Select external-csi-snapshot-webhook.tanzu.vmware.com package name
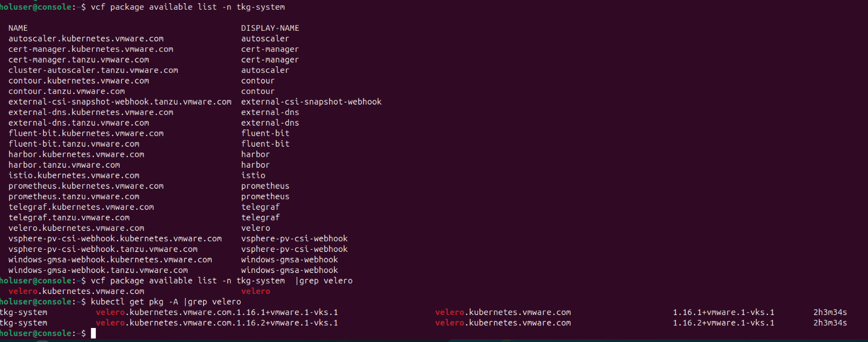868x342 pixels. point(120,102)
